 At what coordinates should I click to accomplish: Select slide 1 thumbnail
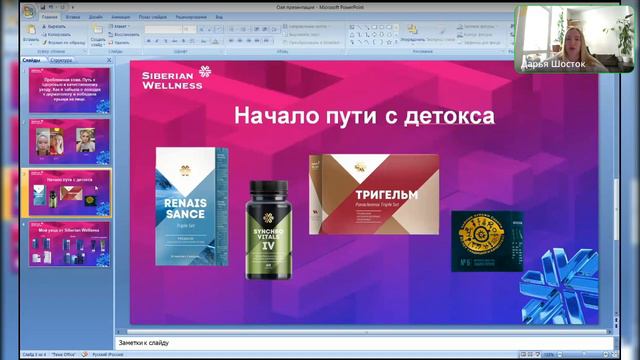(x=69, y=90)
